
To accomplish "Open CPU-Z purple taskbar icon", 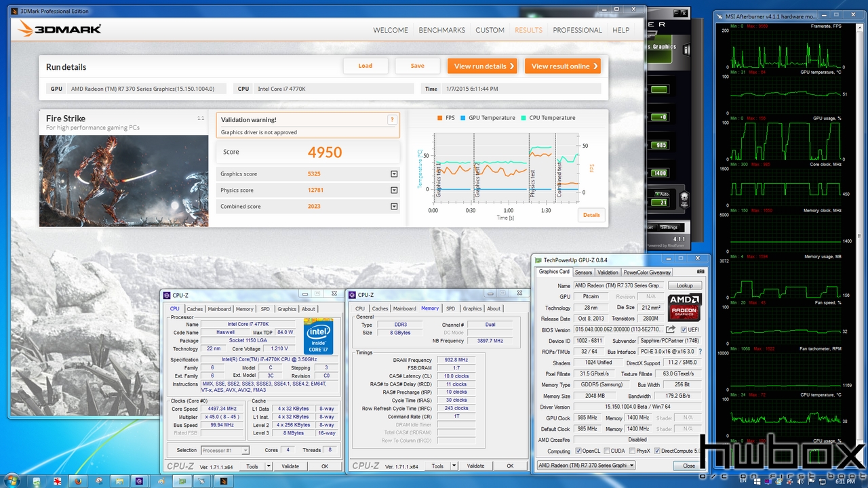I will click(x=139, y=481).
